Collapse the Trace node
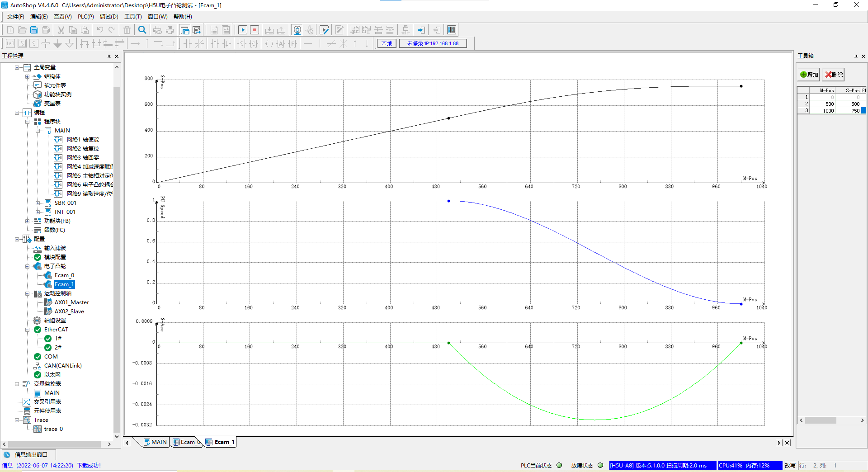Screen dimensions: 868x472 17,420
